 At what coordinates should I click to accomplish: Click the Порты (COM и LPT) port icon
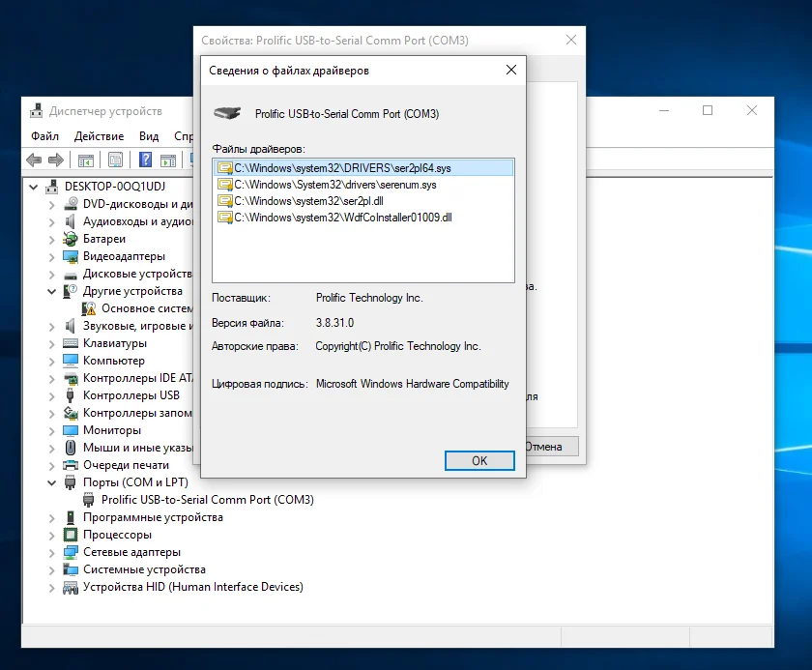[71, 482]
